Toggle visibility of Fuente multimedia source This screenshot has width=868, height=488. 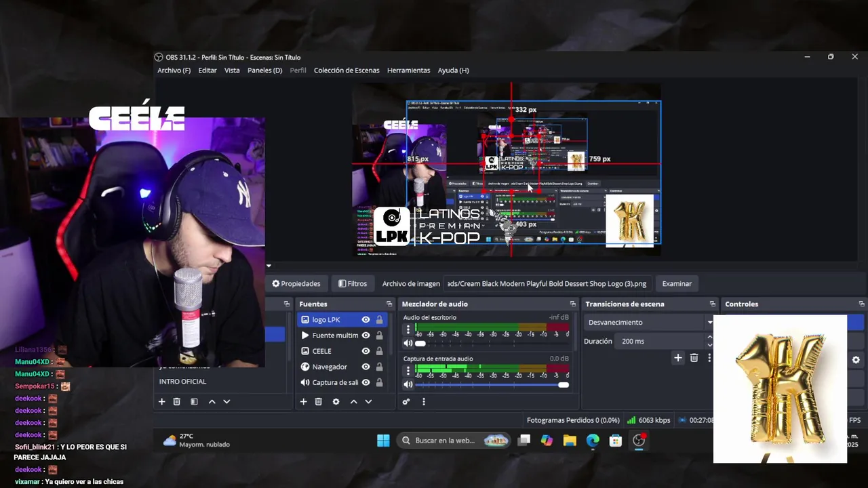point(366,335)
